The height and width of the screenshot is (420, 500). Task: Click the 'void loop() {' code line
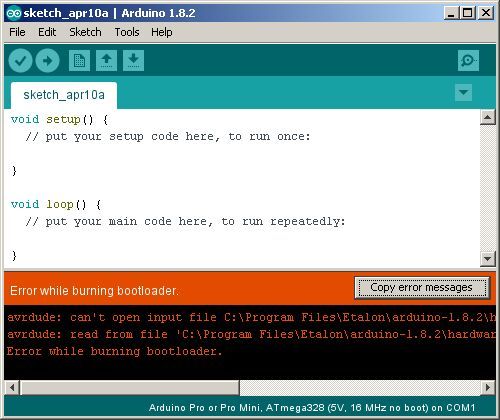56,204
